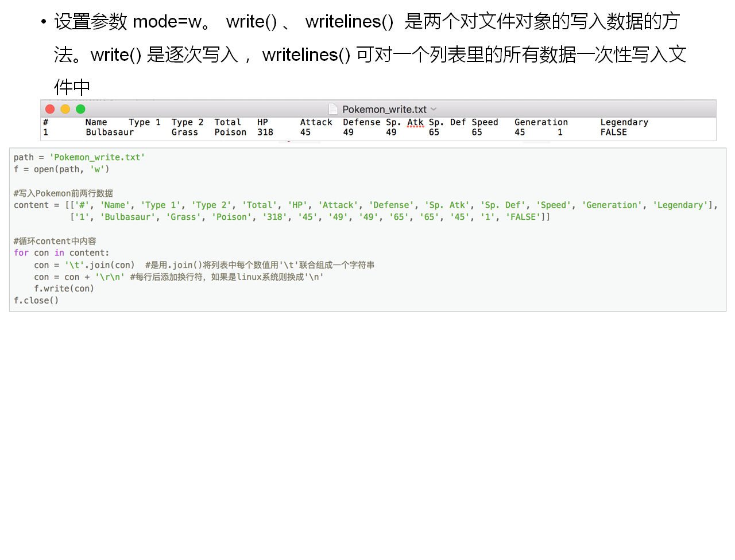This screenshot has width=735, height=560.
Task: Click 'Generation' string in the content list code
Action: coord(612,205)
